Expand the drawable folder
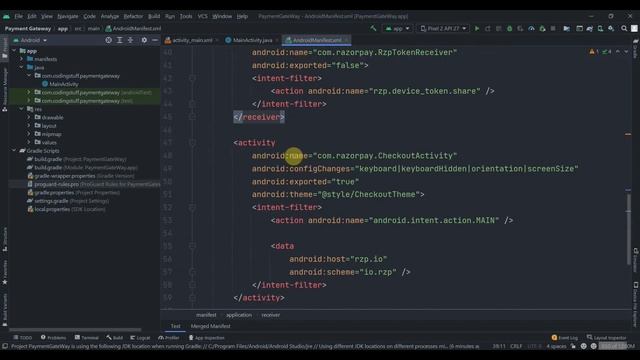 (x=29, y=118)
